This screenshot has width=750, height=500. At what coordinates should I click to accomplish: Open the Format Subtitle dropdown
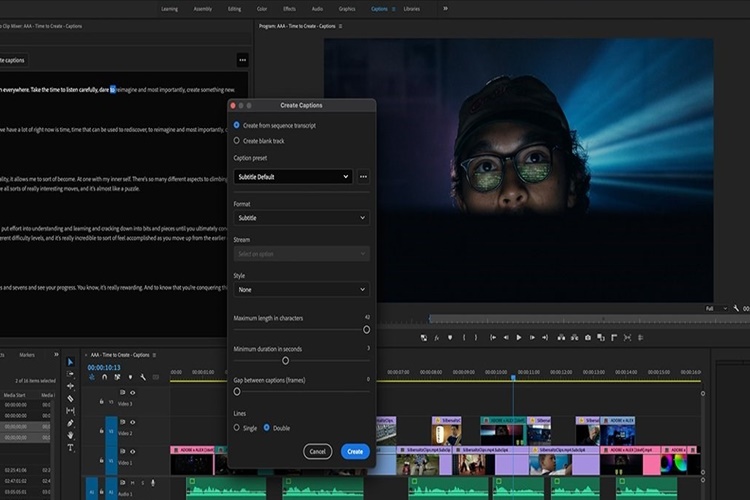(x=301, y=218)
